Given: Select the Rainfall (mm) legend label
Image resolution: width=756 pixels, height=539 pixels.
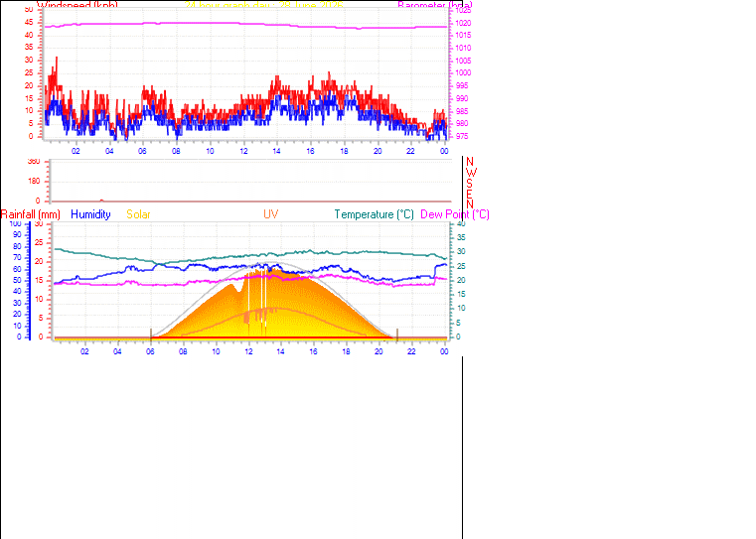Looking at the screenshot, I should coord(31,214).
